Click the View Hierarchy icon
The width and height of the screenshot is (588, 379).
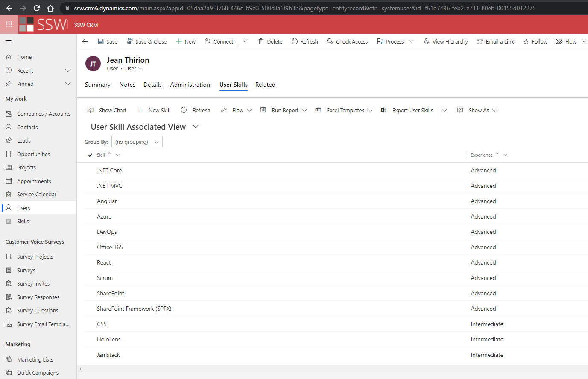point(426,41)
